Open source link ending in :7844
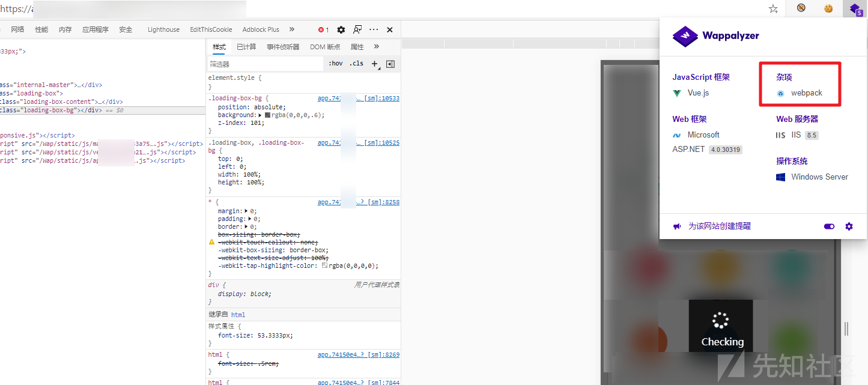The width and height of the screenshot is (868, 385). (x=359, y=382)
